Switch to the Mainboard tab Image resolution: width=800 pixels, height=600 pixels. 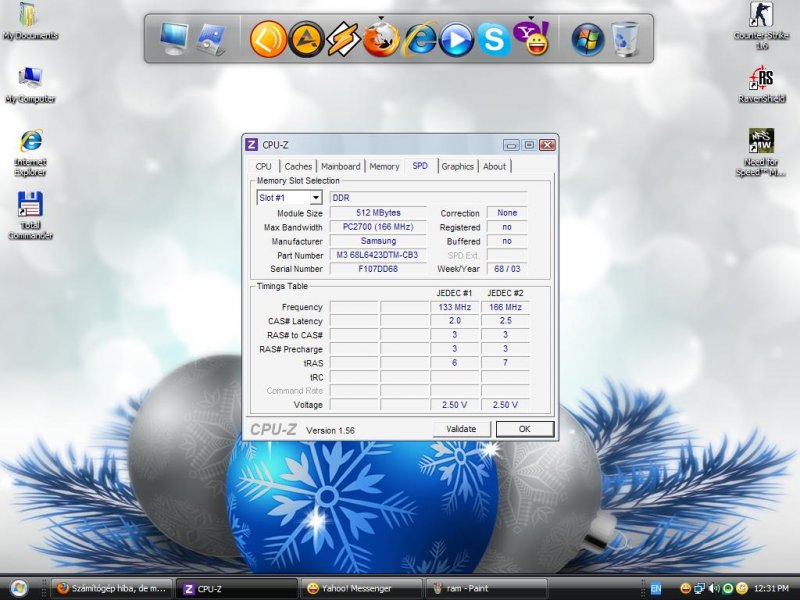[340, 166]
